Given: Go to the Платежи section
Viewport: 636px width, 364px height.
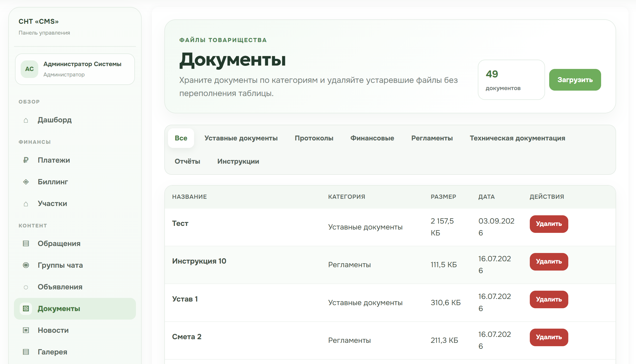Looking at the screenshot, I should pyautogui.click(x=75, y=160).
